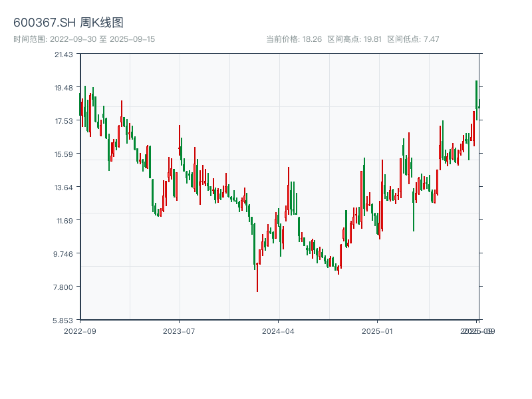532x399 pixels.
Task: Click the 区间高点: 19.81 label
Action: pos(354,39)
